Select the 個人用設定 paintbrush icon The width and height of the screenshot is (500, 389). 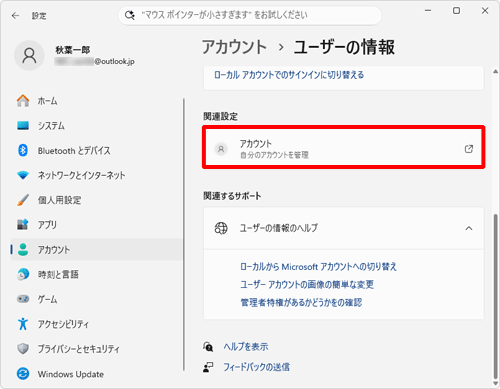(x=23, y=200)
